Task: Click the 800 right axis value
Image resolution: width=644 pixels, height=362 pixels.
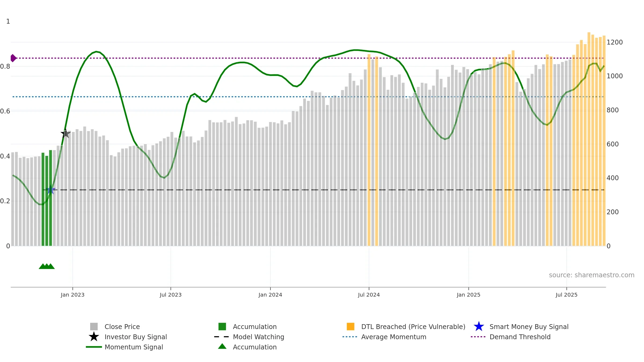Action: pyautogui.click(x=613, y=110)
